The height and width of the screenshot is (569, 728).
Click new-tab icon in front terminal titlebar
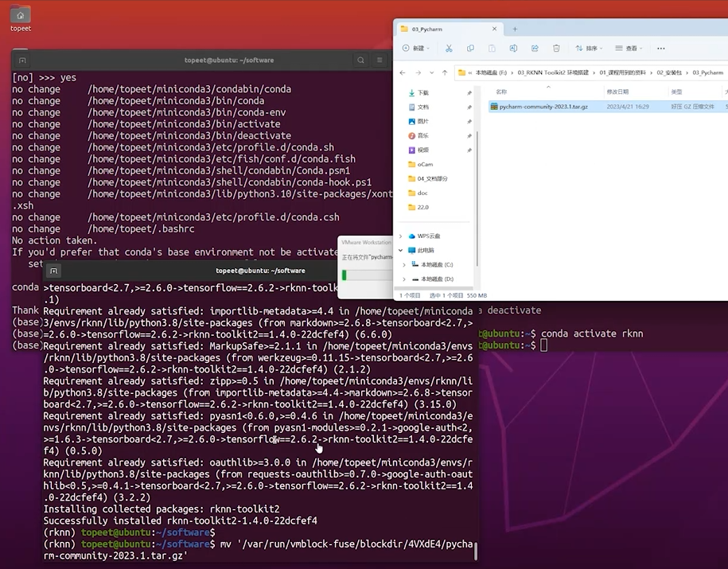pyautogui.click(x=54, y=271)
